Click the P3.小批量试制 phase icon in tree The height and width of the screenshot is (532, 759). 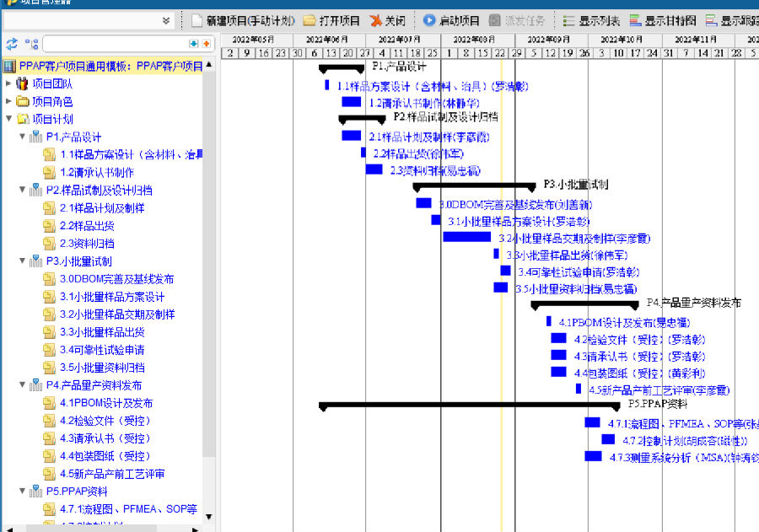(x=35, y=261)
